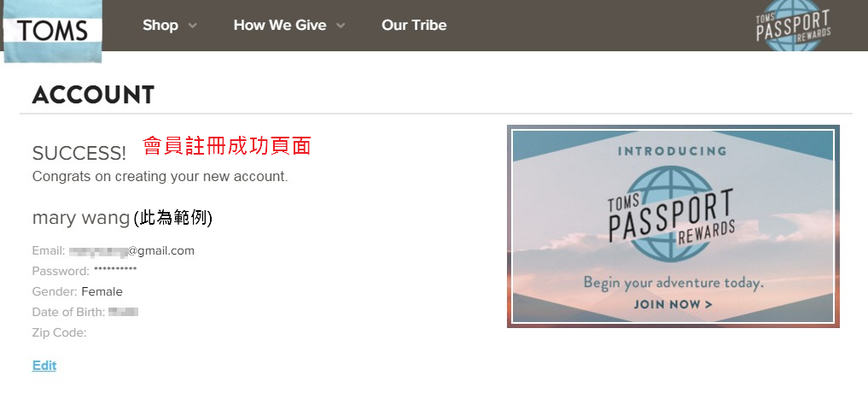This screenshot has width=868, height=393.
Task: Go to Our Tribe page
Action: [414, 25]
